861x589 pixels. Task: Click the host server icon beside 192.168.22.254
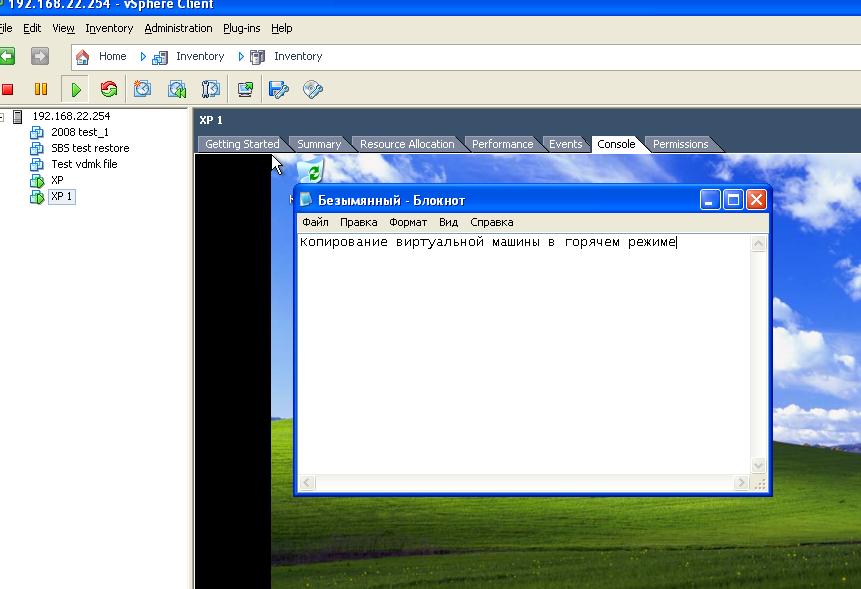tap(18, 116)
